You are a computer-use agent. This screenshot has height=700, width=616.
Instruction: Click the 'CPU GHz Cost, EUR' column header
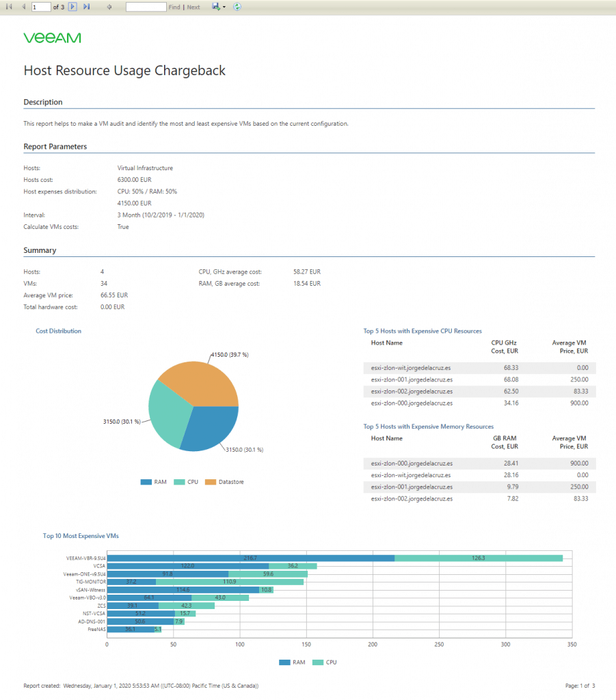(x=505, y=347)
